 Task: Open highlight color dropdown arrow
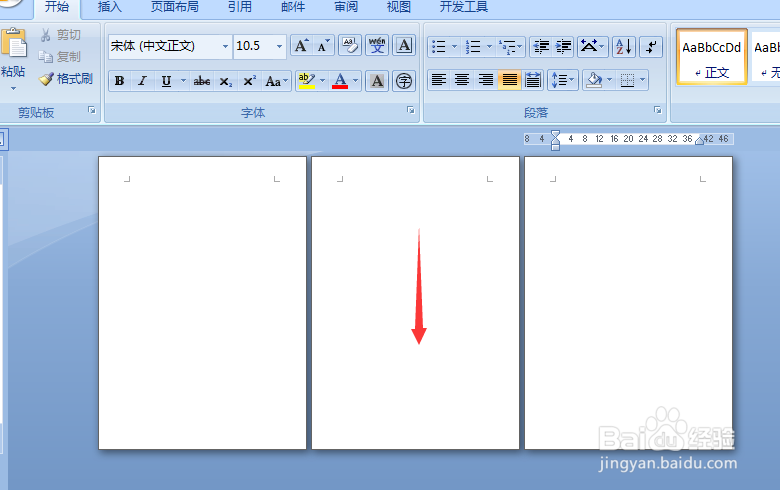(x=322, y=81)
